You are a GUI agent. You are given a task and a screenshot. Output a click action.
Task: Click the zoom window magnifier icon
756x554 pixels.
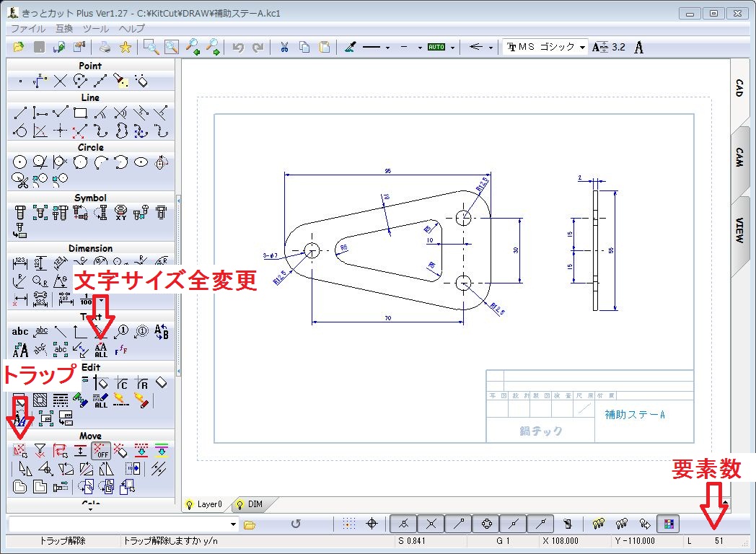coord(151,47)
